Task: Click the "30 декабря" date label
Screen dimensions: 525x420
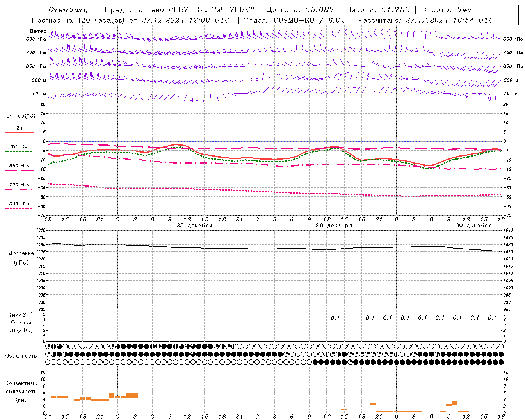Action: coord(473,226)
